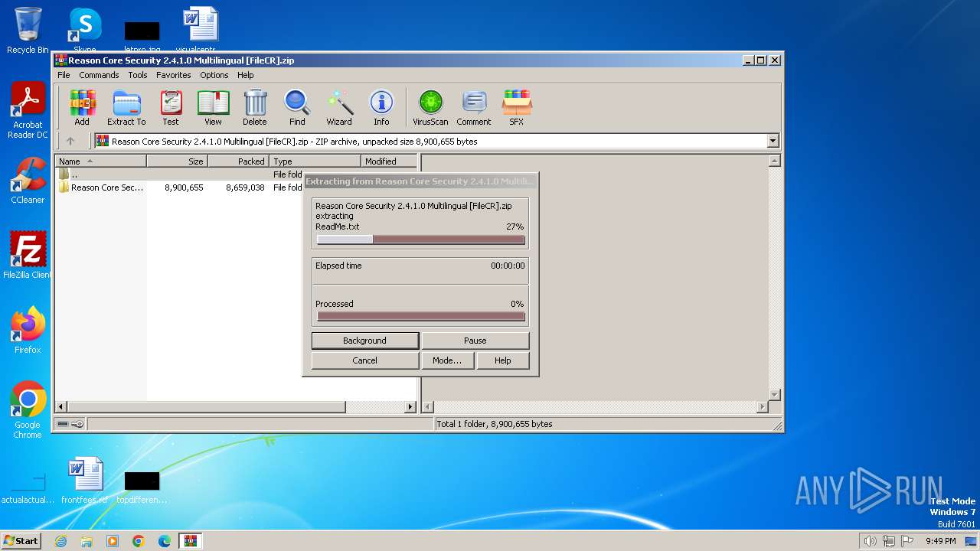Click the Test archive icon
This screenshot has width=980, height=551.
(171, 107)
